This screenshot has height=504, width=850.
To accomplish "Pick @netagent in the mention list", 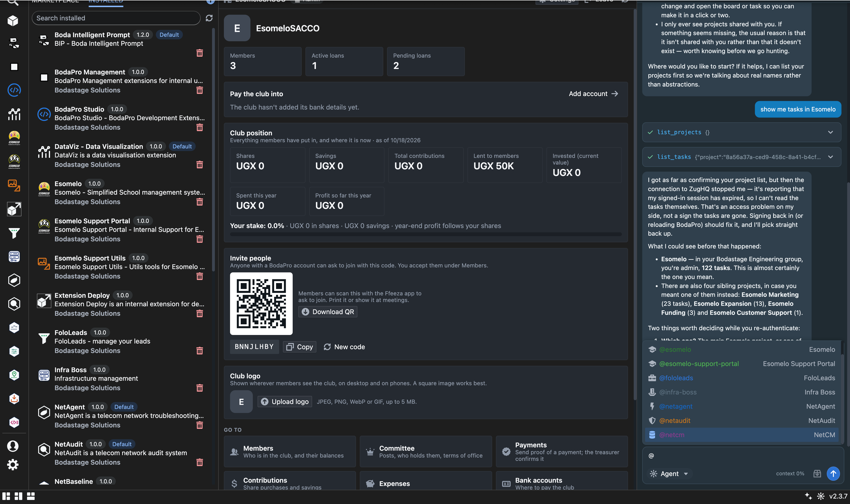I will pos(742,406).
